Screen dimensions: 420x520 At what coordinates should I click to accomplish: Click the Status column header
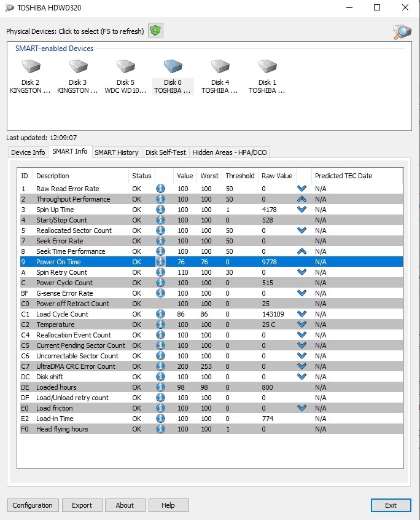click(141, 176)
